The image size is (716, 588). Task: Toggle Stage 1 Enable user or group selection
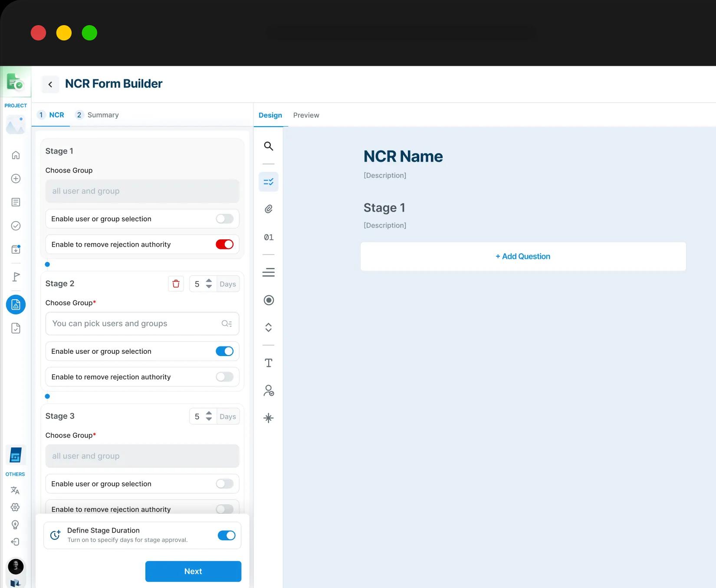tap(225, 219)
